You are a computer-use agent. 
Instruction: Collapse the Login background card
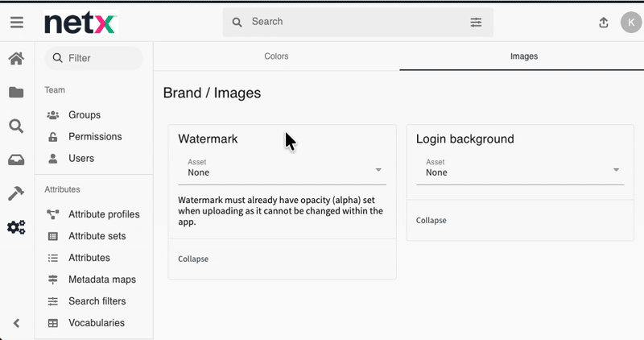pyautogui.click(x=431, y=221)
